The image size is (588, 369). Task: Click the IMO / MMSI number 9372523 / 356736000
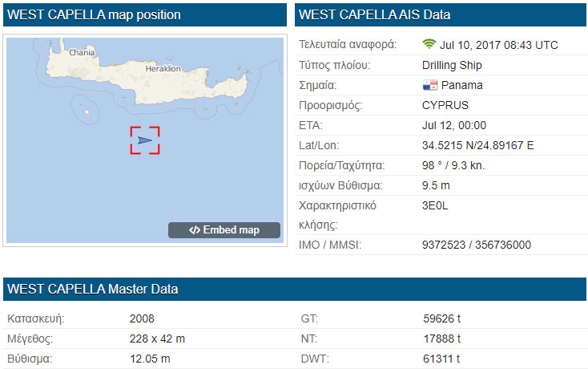476,245
